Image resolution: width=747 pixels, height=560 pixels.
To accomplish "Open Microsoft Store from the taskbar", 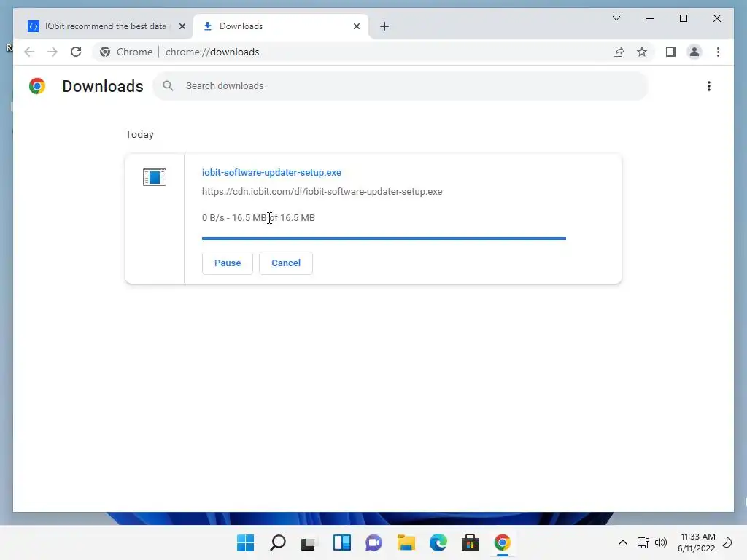I will click(470, 542).
